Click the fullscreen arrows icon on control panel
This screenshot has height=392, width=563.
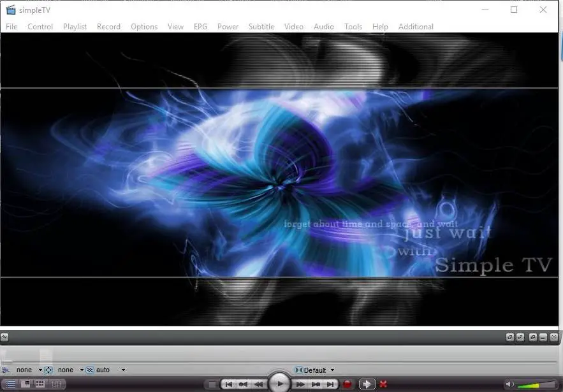(520, 337)
